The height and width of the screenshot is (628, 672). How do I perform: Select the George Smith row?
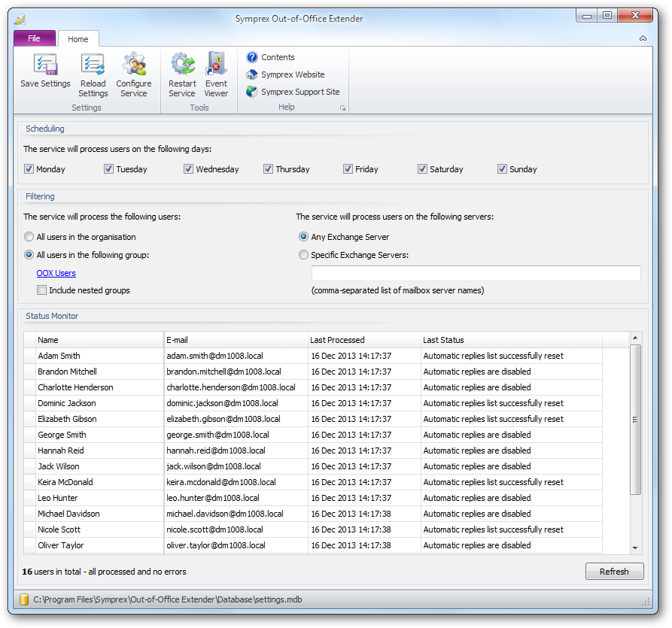click(x=313, y=435)
